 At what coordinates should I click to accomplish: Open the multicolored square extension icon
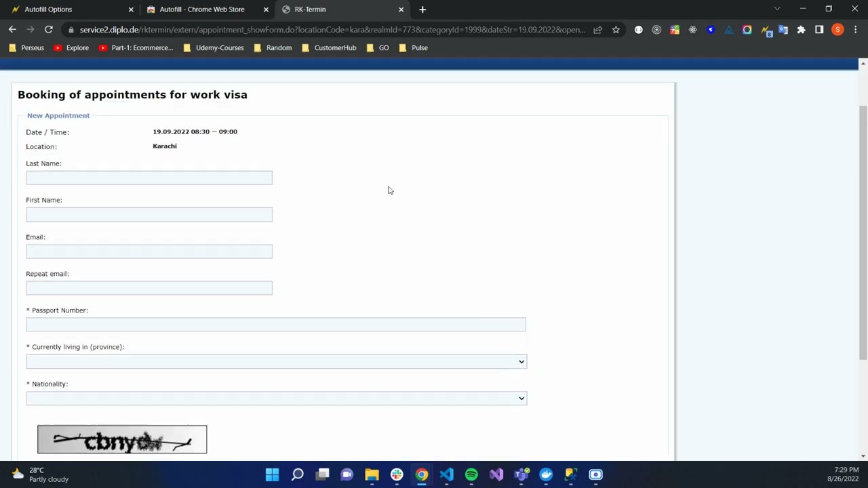pyautogui.click(x=675, y=30)
